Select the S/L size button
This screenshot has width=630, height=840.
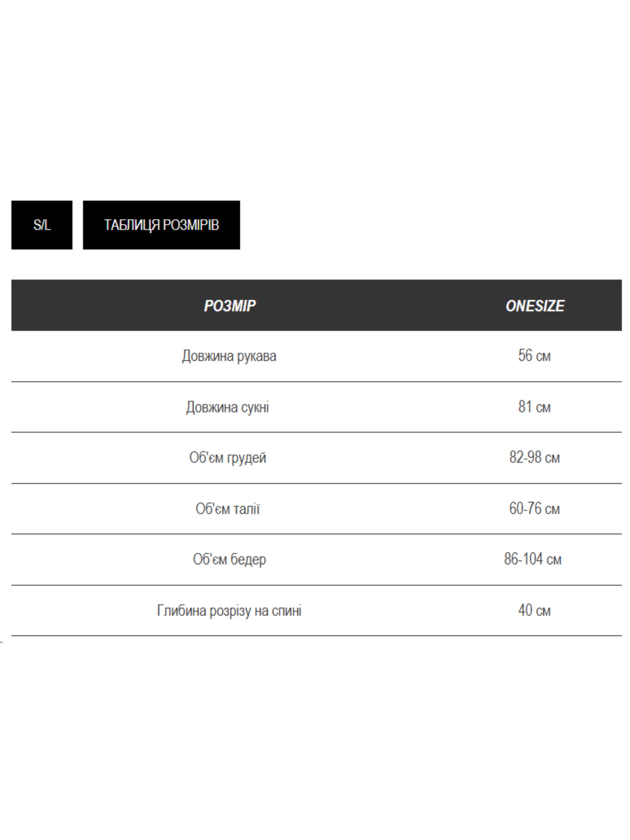(42, 225)
